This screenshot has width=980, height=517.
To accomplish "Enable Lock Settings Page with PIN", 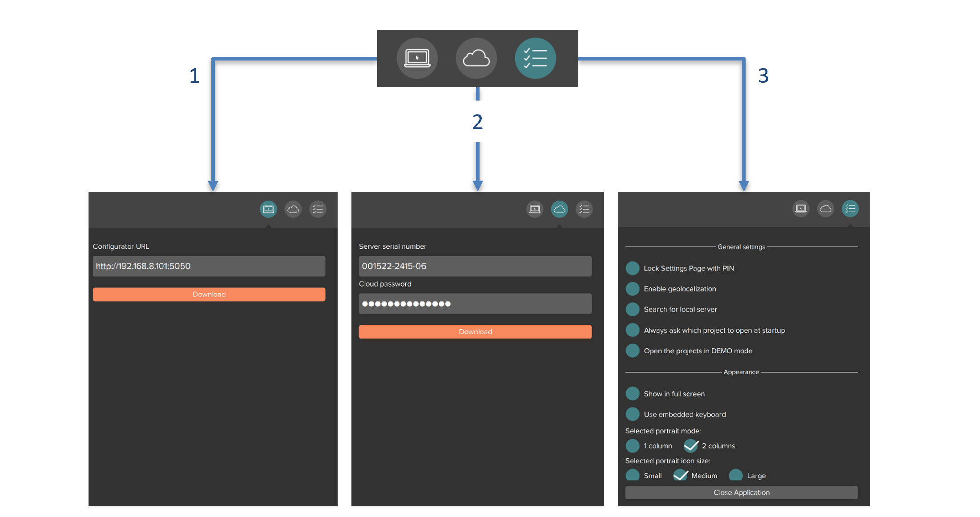I will click(x=633, y=268).
